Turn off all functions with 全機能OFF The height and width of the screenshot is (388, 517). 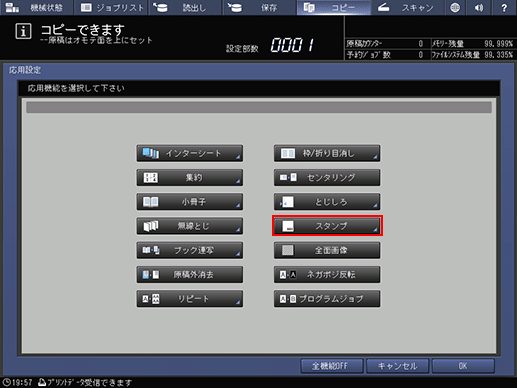pos(332,366)
